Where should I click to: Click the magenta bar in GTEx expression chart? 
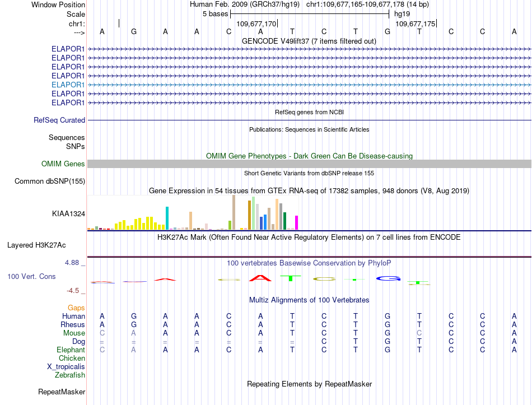click(297, 223)
